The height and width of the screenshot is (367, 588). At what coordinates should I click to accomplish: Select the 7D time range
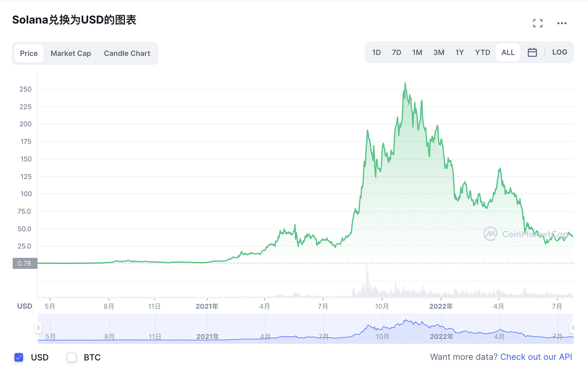397,52
